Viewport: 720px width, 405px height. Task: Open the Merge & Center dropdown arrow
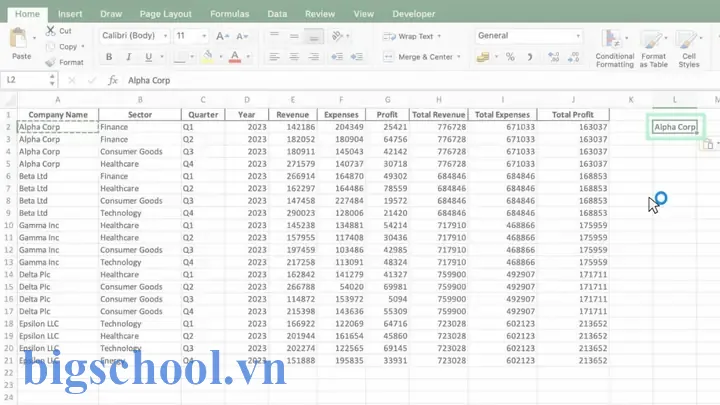click(x=459, y=57)
